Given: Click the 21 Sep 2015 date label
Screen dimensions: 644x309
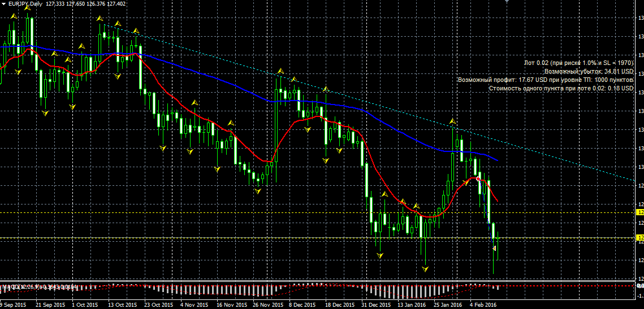Looking at the screenshot, I should 50,305.
